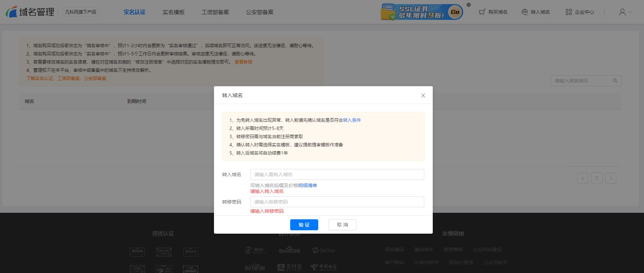Click the 凡科网旗下产品 badge

pyautogui.click(x=81, y=12)
